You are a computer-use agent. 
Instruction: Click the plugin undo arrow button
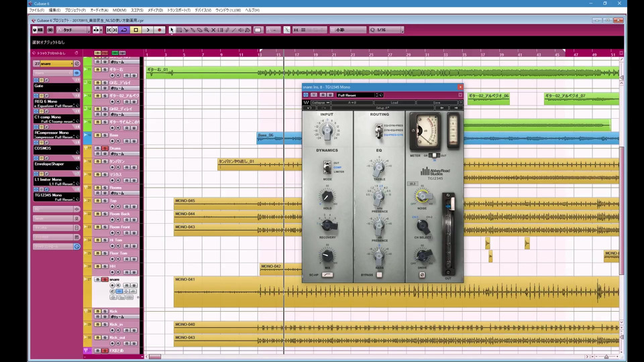pyautogui.click(x=308, y=108)
